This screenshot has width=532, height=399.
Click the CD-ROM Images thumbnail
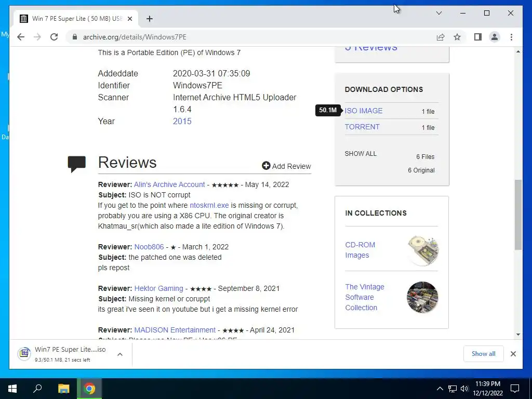(x=423, y=250)
